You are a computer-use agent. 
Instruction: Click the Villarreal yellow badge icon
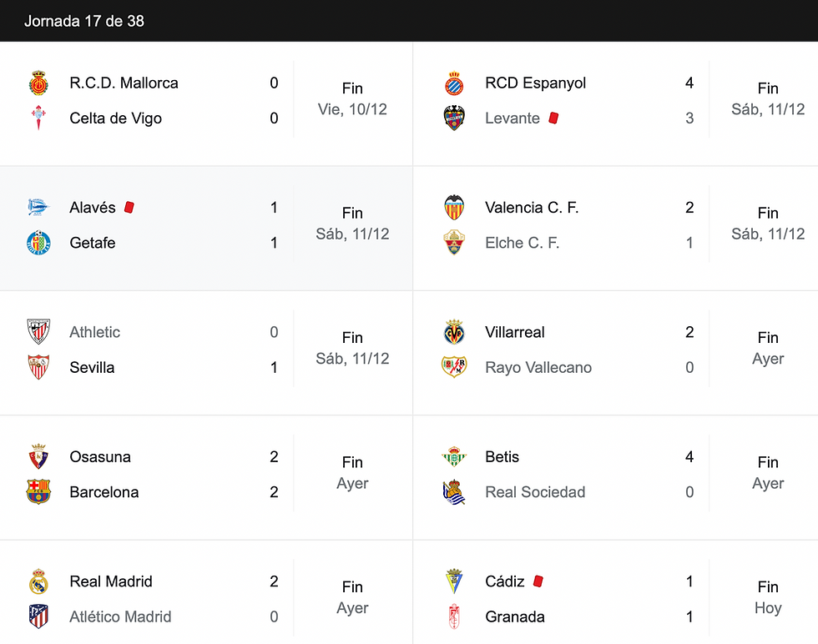[454, 332]
